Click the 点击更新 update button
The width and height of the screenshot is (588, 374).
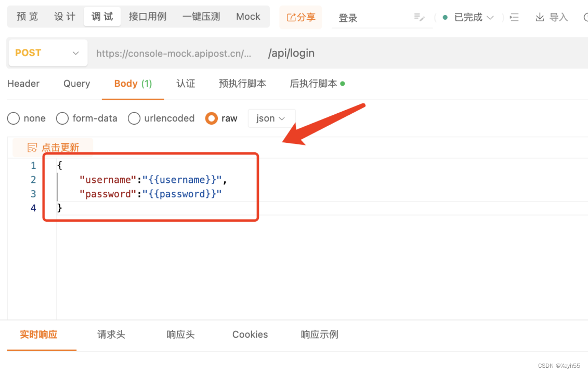60,148
